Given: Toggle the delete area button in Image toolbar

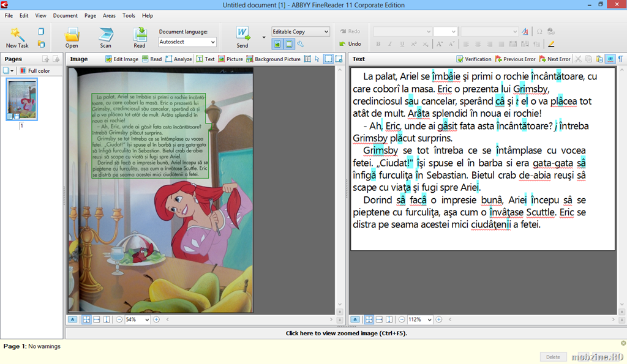Looking at the screenshot, I should pos(339,59).
